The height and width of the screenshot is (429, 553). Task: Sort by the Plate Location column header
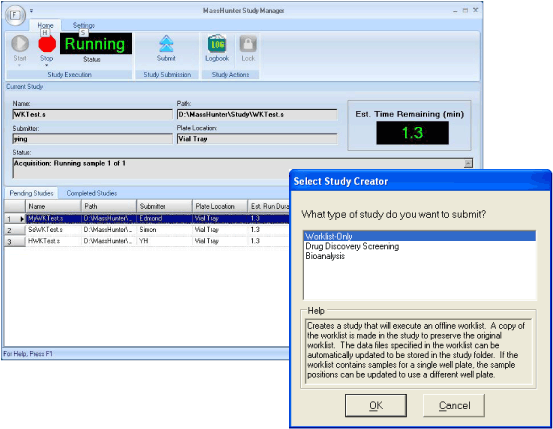(x=220, y=206)
